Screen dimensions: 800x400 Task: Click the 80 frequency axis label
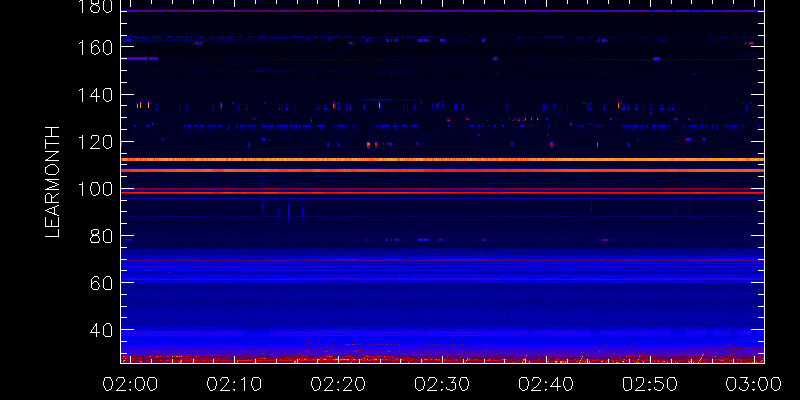(x=101, y=236)
